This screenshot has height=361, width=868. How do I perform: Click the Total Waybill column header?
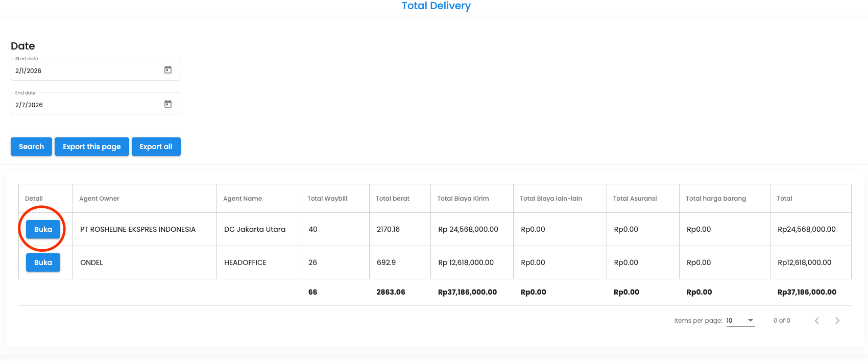(327, 199)
